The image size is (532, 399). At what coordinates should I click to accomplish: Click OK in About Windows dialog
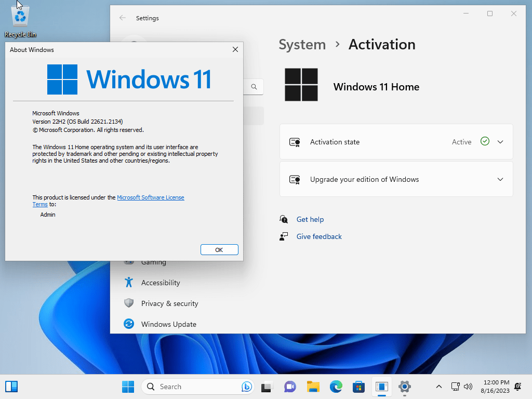pos(219,250)
